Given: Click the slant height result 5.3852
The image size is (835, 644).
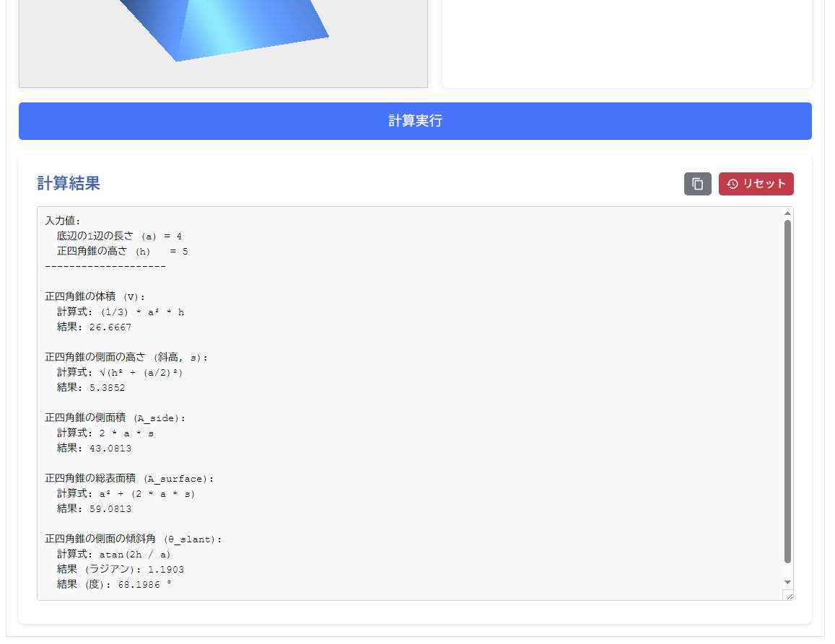Looking at the screenshot, I should (107, 387).
